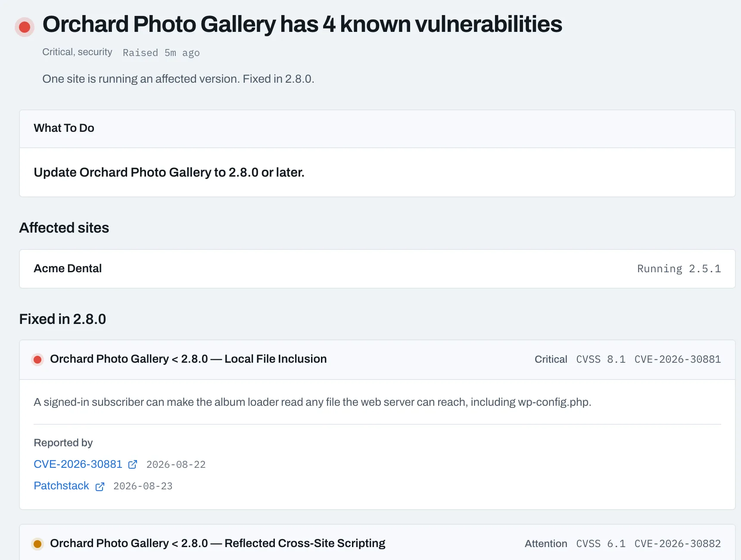Click the CVE-2026-30882 ID in the card header
Screen dimensions: 741x560
(678, 544)
